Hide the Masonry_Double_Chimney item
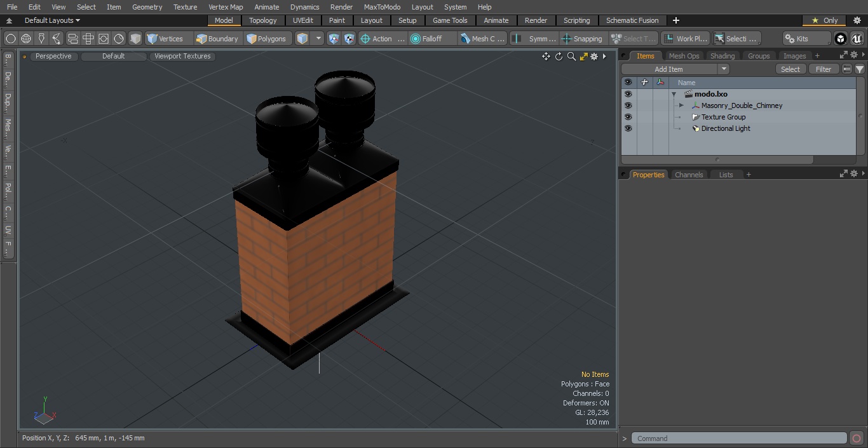The height and width of the screenshot is (448, 868). pyautogui.click(x=628, y=105)
